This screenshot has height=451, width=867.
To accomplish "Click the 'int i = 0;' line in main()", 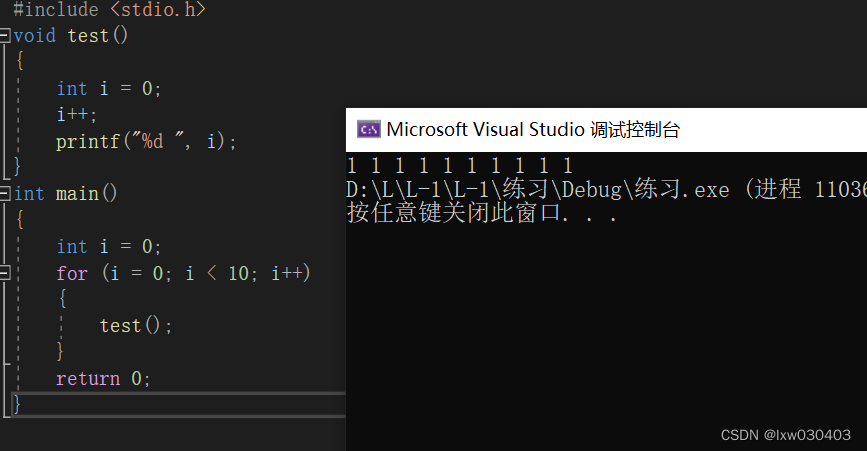I will [109, 246].
